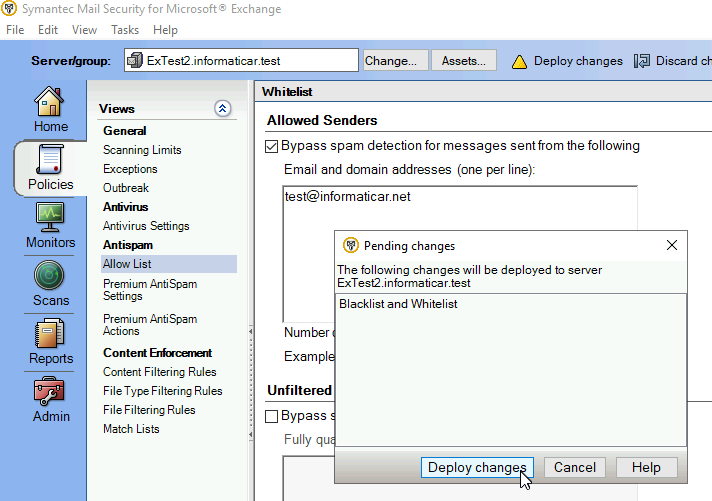712x501 pixels.
Task: Click the Assets... button
Action: [464, 61]
